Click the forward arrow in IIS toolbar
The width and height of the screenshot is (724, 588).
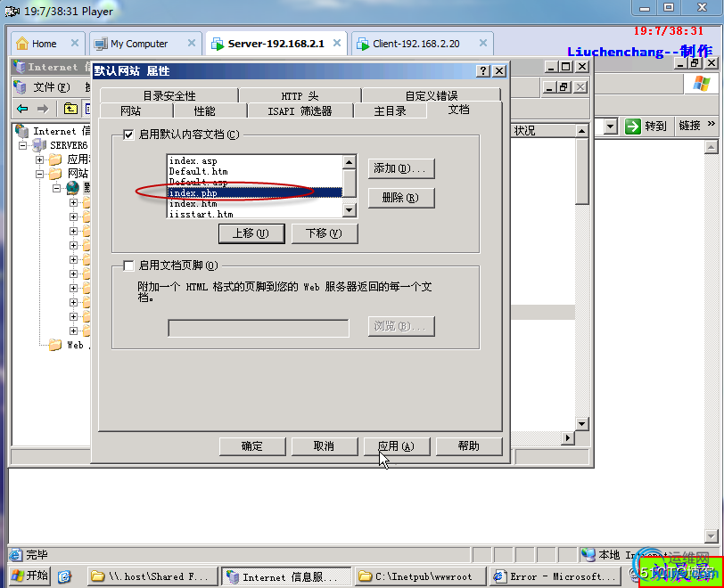pos(43,109)
